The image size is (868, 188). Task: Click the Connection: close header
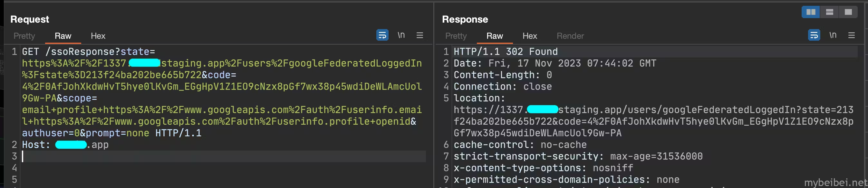coord(503,87)
